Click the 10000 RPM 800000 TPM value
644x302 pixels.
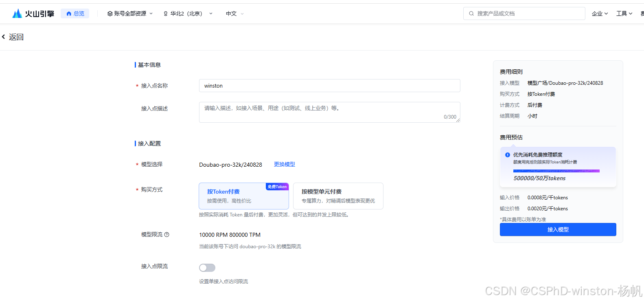coord(230,235)
